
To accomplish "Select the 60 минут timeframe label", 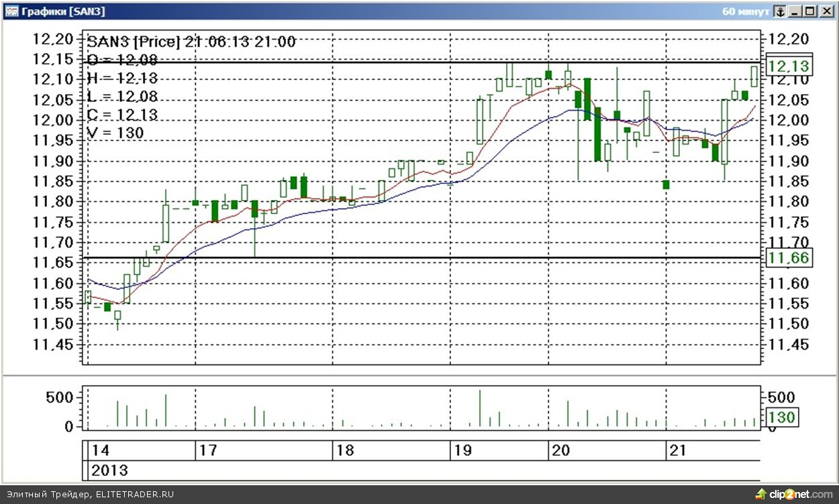I will coord(746,11).
